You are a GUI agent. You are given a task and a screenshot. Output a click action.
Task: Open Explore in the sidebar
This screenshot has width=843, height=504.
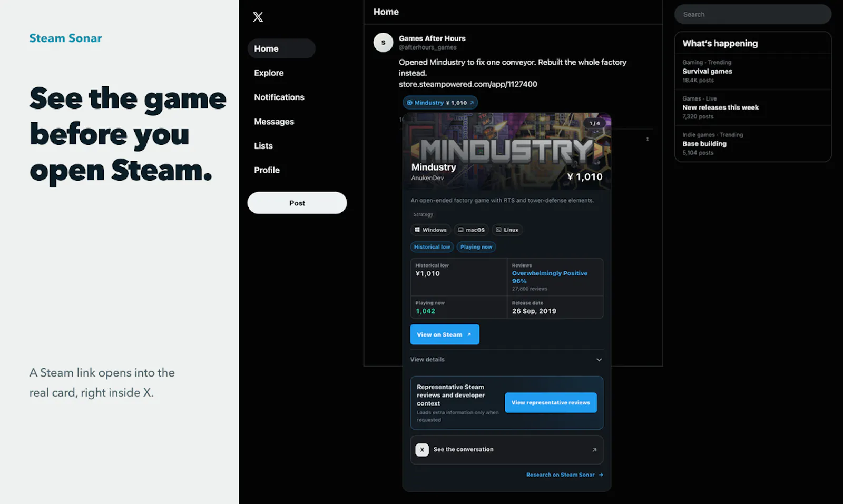pyautogui.click(x=269, y=73)
